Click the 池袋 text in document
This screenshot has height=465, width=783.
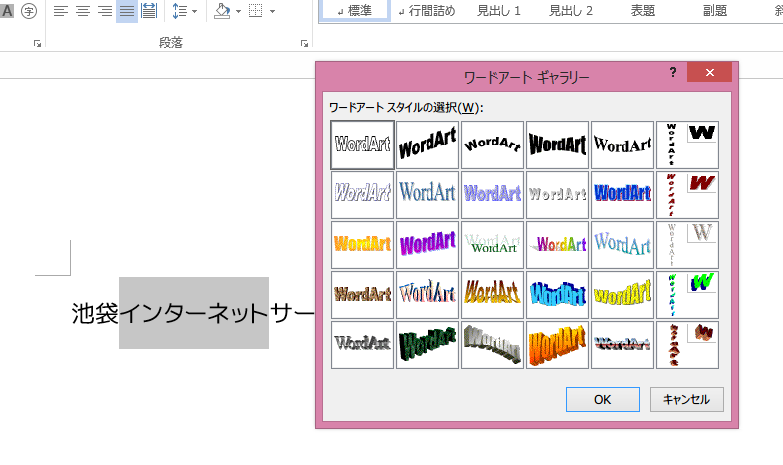[95, 313]
